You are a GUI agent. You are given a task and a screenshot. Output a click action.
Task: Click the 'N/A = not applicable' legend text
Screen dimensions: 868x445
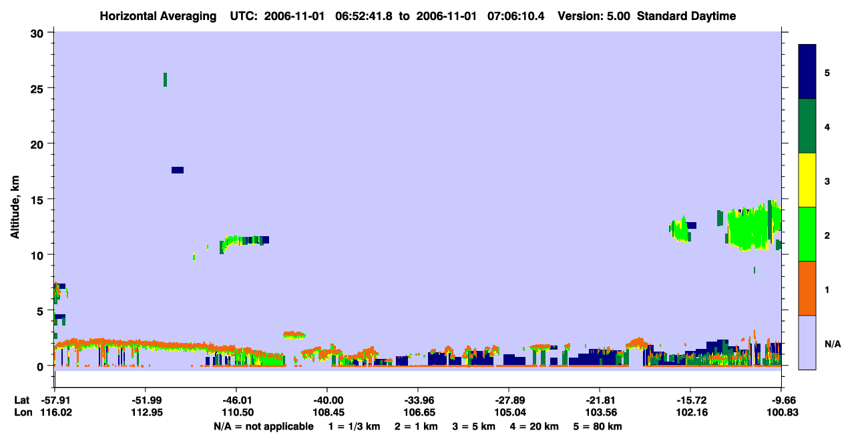pos(263,426)
